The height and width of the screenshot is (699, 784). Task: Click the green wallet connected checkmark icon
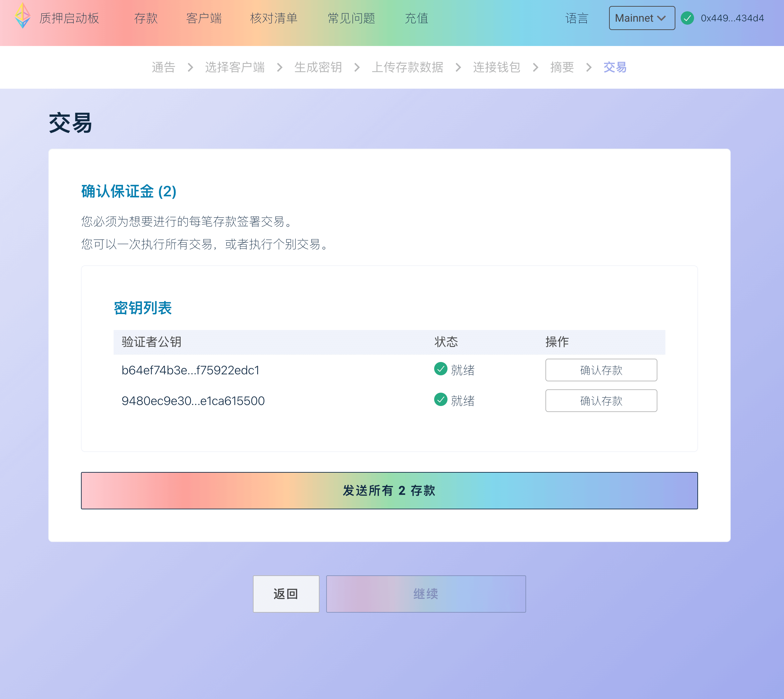[687, 18]
